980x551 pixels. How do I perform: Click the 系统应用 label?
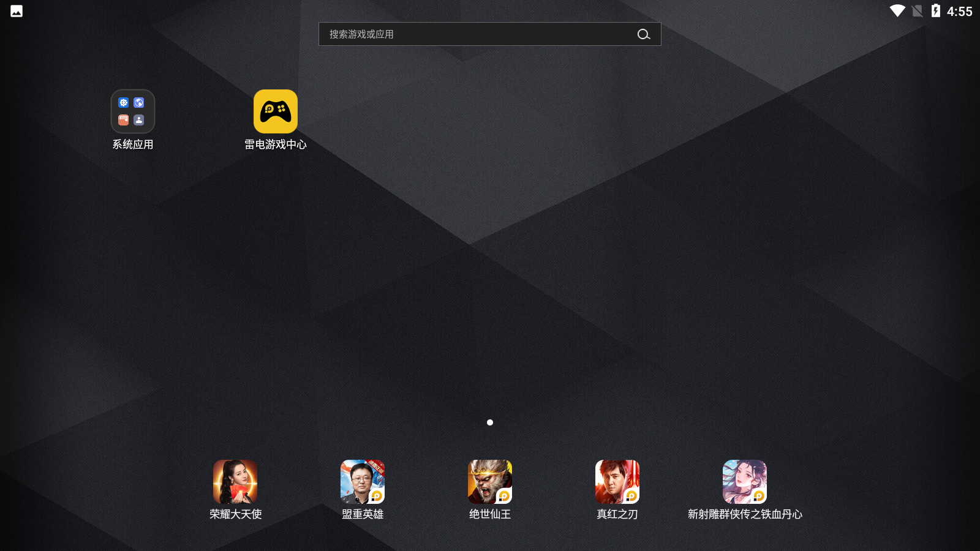(133, 144)
